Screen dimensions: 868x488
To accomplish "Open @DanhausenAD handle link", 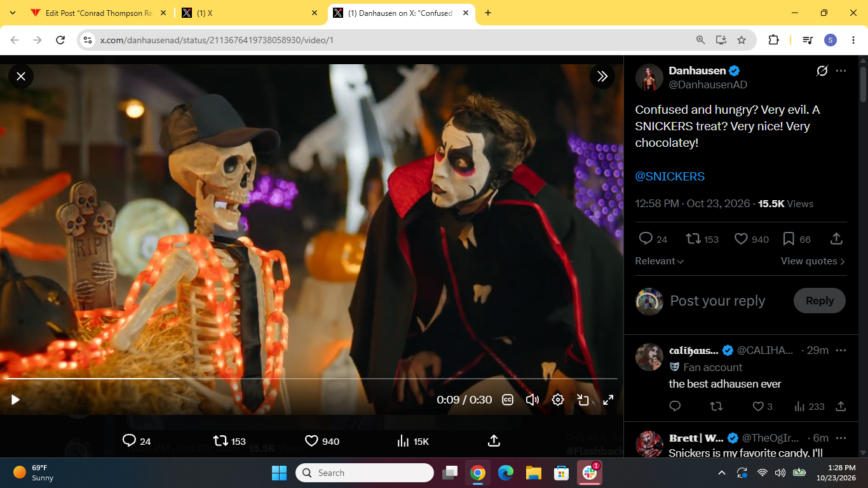I will (x=708, y=85).
